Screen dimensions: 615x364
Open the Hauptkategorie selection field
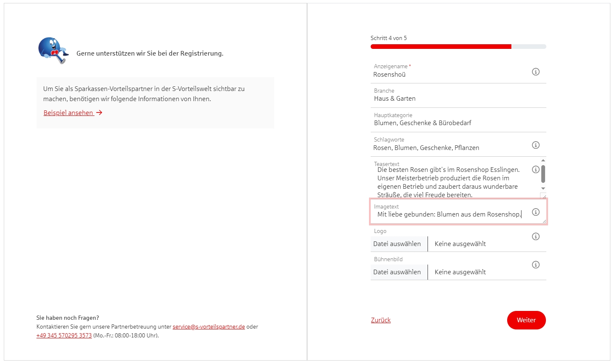tap(458, 120)
